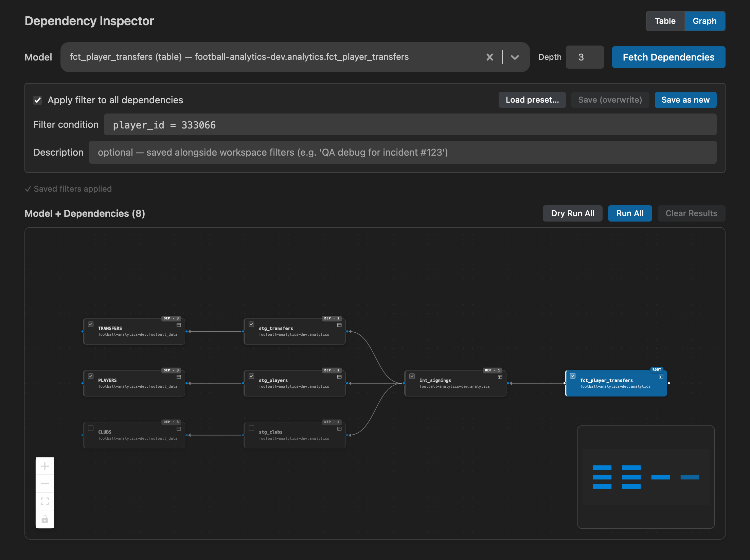Click the Run All button

[630, 213]
